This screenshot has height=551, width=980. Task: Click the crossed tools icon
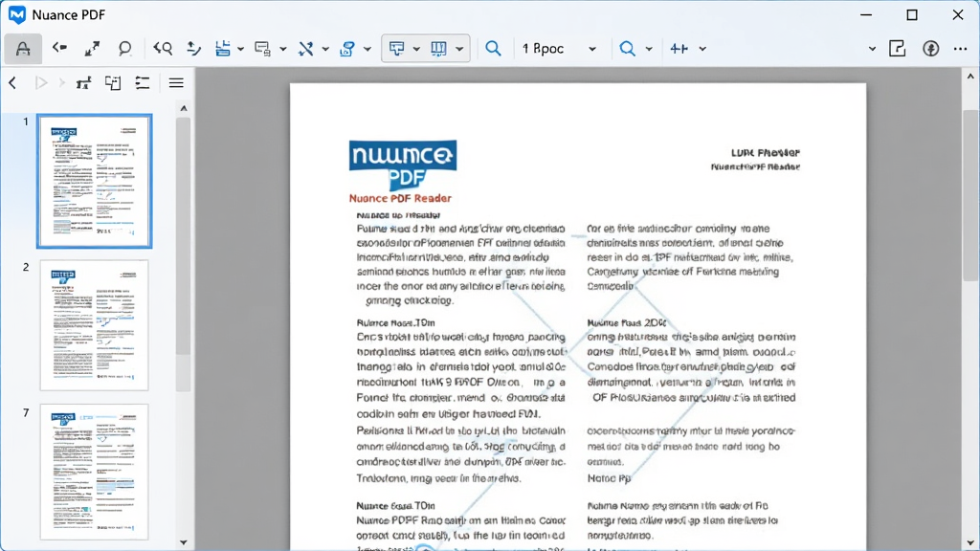point(305,49)
